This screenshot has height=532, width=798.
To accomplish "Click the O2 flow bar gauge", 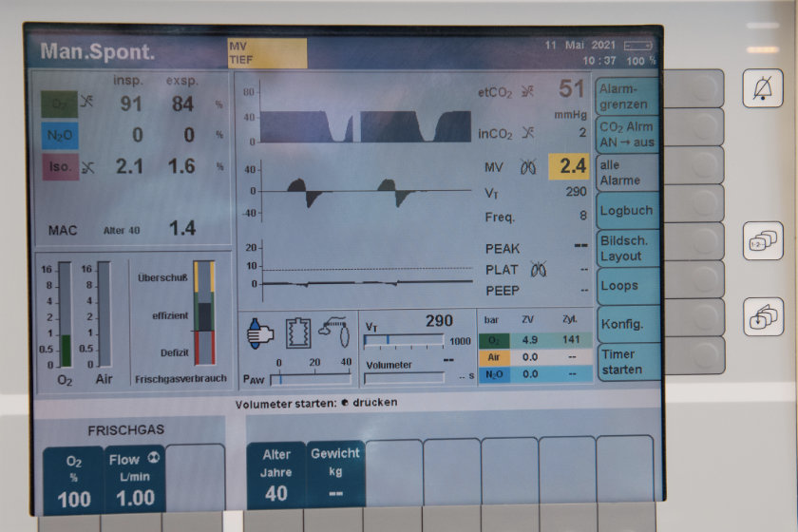I will (66, 314).
